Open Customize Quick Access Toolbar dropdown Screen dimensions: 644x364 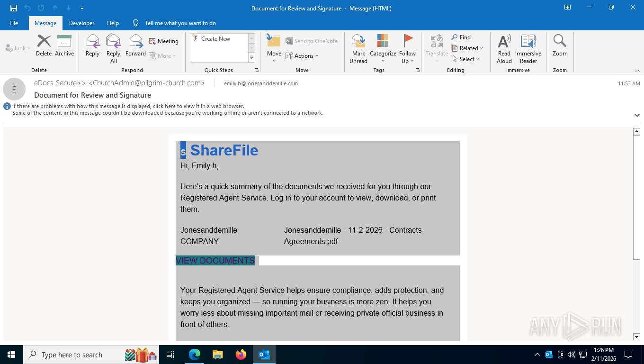pyautogui.click(x=82, y=8)
